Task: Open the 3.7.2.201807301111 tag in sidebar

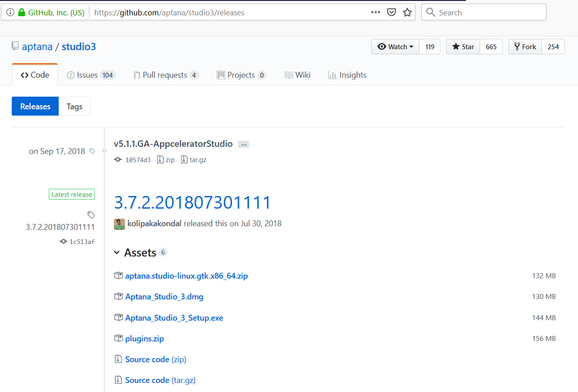Action: [60, 227]
